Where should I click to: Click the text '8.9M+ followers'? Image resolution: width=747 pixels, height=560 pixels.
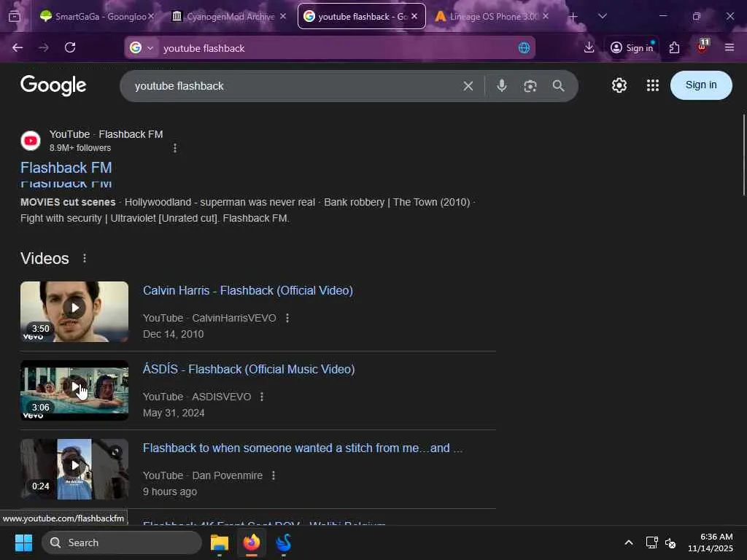[x=80, y=148]
